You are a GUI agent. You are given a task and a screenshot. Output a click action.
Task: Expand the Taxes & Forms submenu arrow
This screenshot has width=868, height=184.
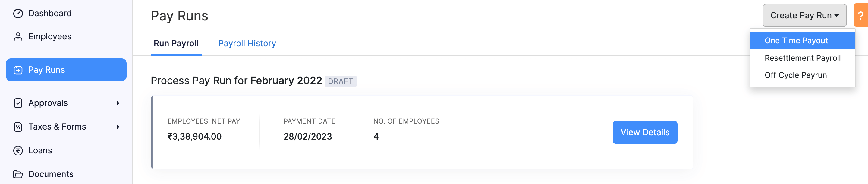click(118, 127)
